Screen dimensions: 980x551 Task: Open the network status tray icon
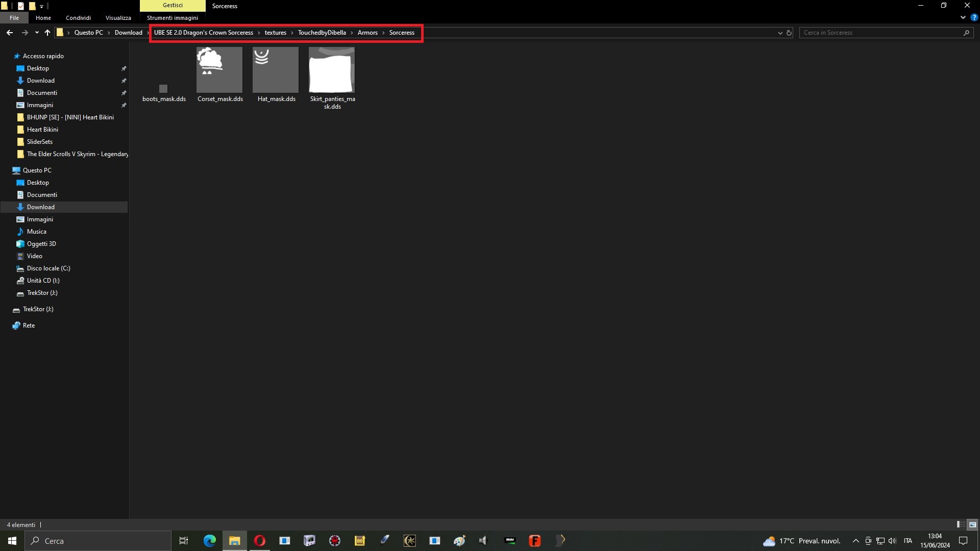[880, 541]
